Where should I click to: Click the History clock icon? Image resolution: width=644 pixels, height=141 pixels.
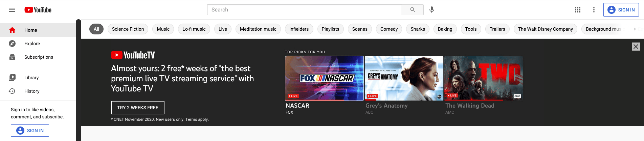[12, 91]
